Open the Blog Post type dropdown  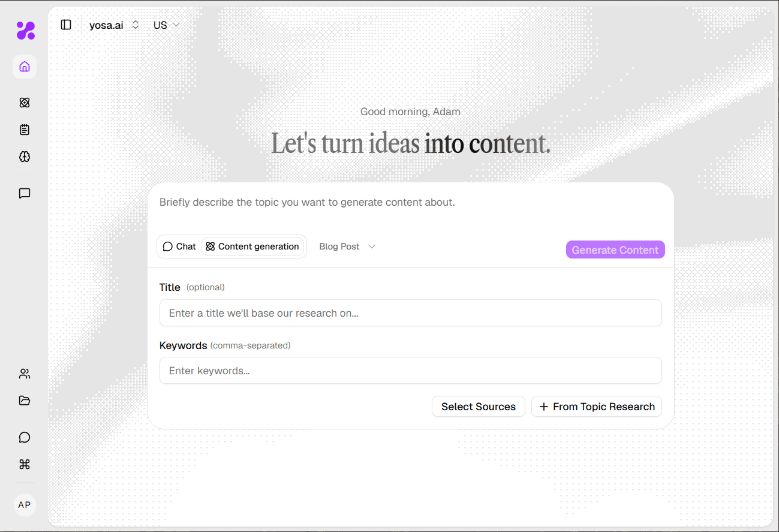[x=347, y=247]
